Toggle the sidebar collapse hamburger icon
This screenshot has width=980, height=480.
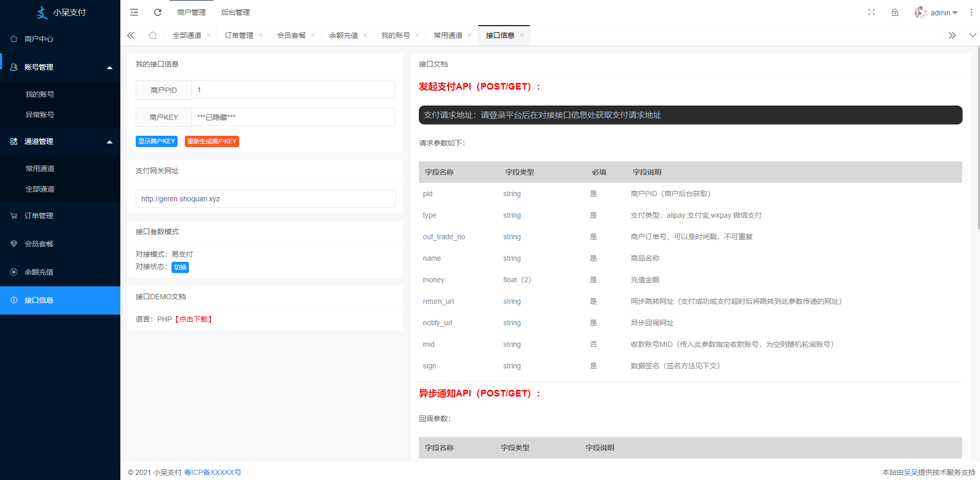(x=134, y=12)
